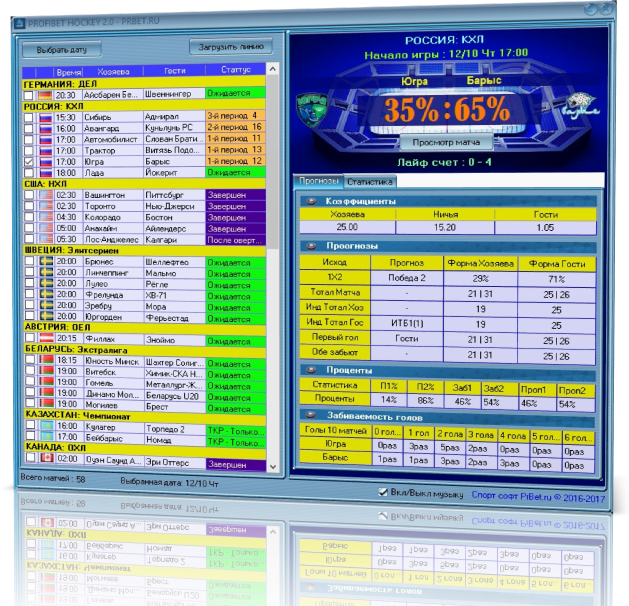Click the match list scrollbar thumb
Viewport: 629px width, 606px height.
tap(273, 160)
